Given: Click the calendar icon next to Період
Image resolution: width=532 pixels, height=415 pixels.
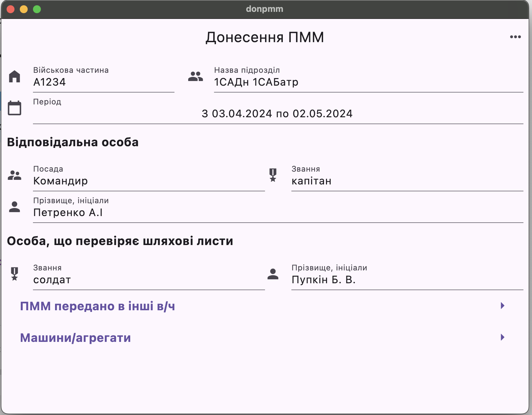Looking at the screenshot, I should pos(15,108).
